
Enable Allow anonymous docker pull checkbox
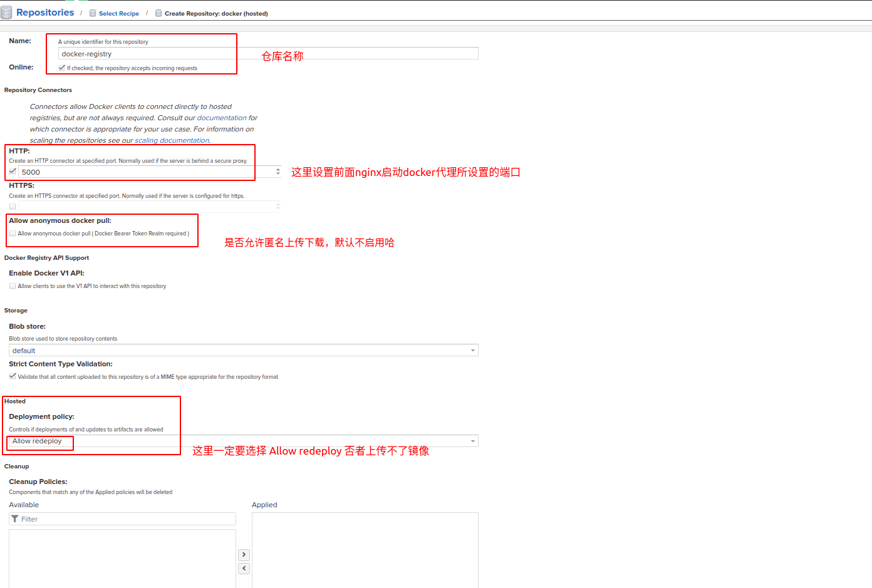[x=13, y=234]
